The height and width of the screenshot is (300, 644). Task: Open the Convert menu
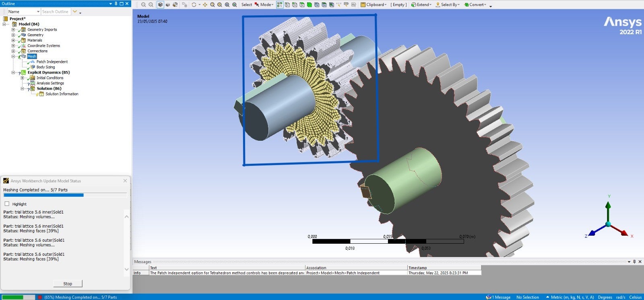tap(477, 5)
